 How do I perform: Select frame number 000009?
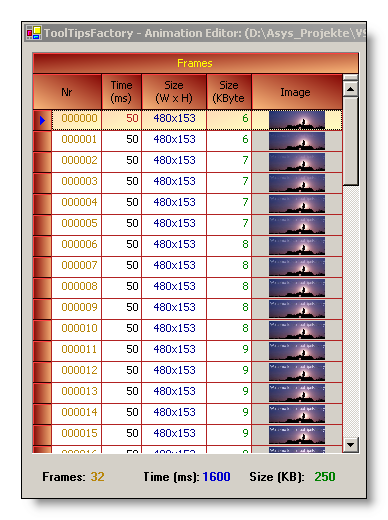[x=79, y=307]
